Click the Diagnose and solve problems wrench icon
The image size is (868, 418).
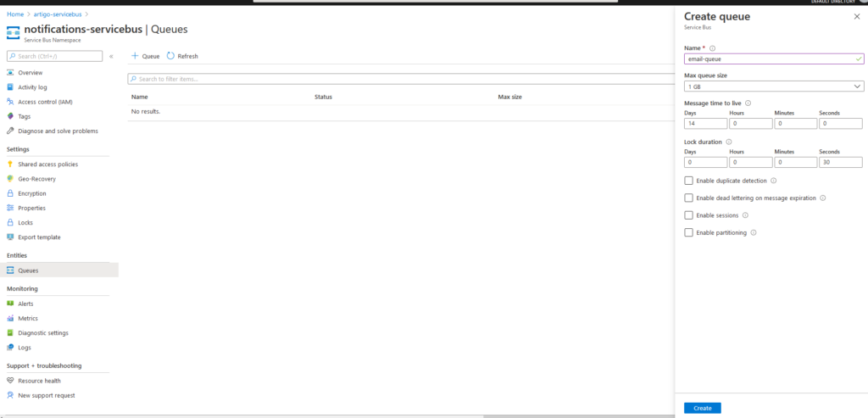click(x=10, y=131)
